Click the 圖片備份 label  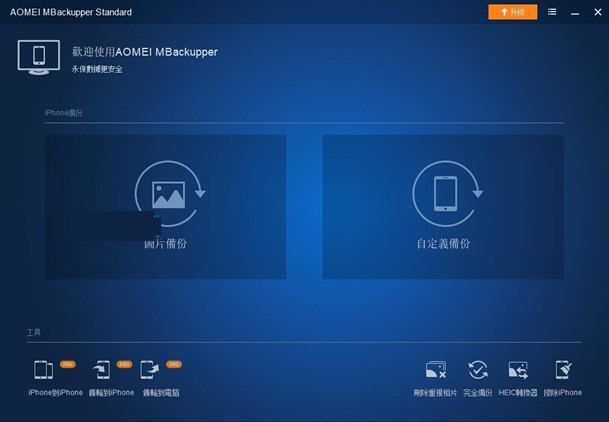pos(165,244)
